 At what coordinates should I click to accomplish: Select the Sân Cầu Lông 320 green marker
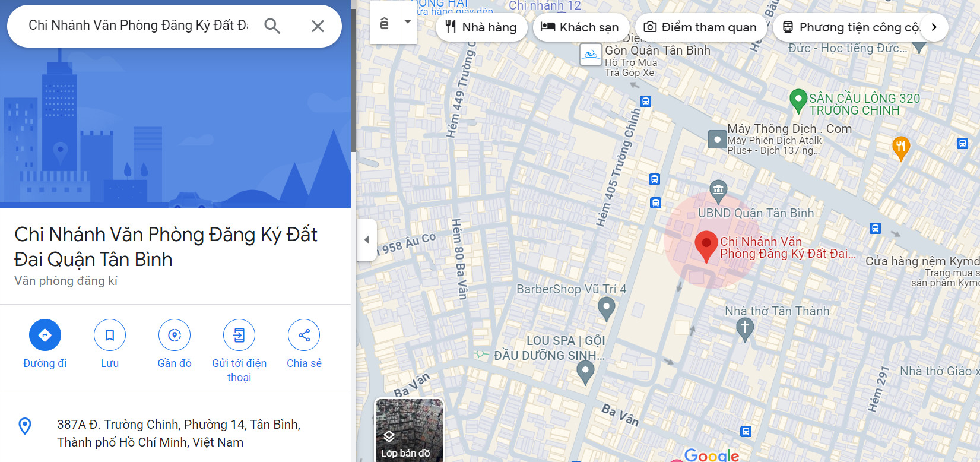(x=798, y=101)
